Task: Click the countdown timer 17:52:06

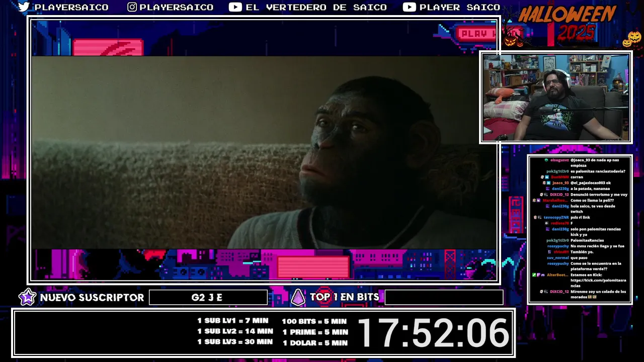Action: coord(433,333)
